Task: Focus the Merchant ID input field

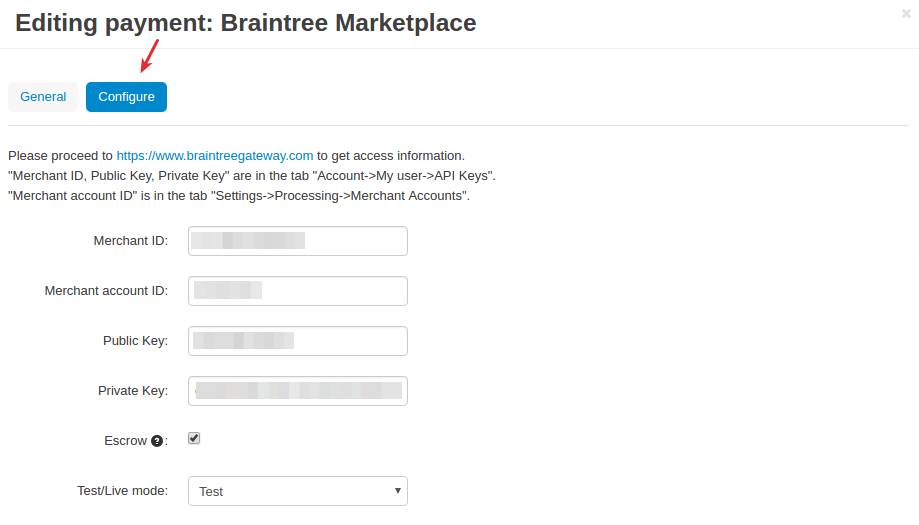Action: click(x=298, y=241)
